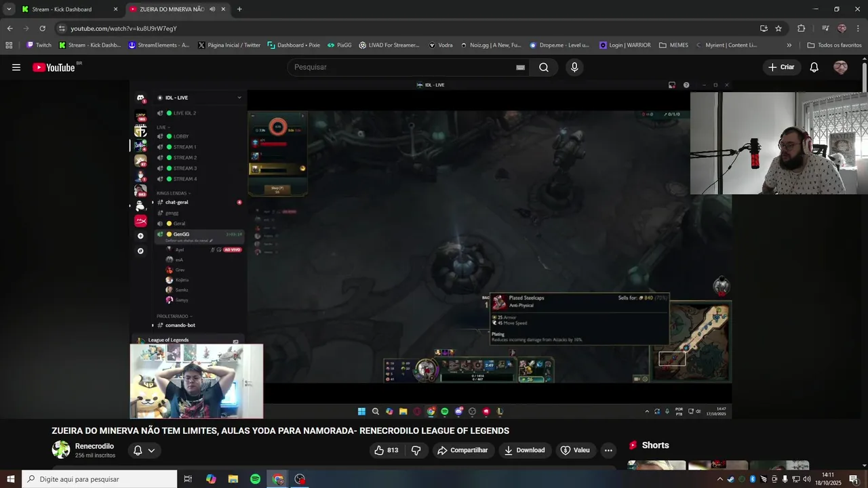Viewport: 868px width, 488px height.
Task: Mute the YouTube tab audio icon
Action: [212, 9]
